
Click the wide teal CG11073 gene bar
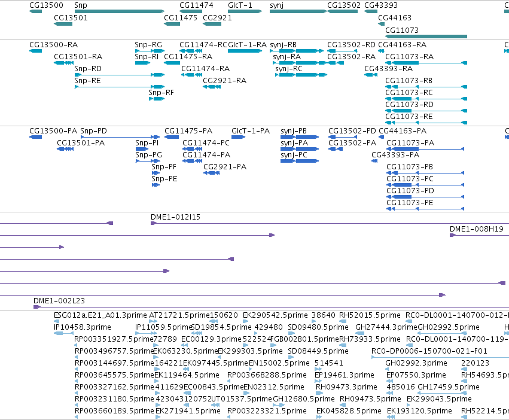(426, 36)
